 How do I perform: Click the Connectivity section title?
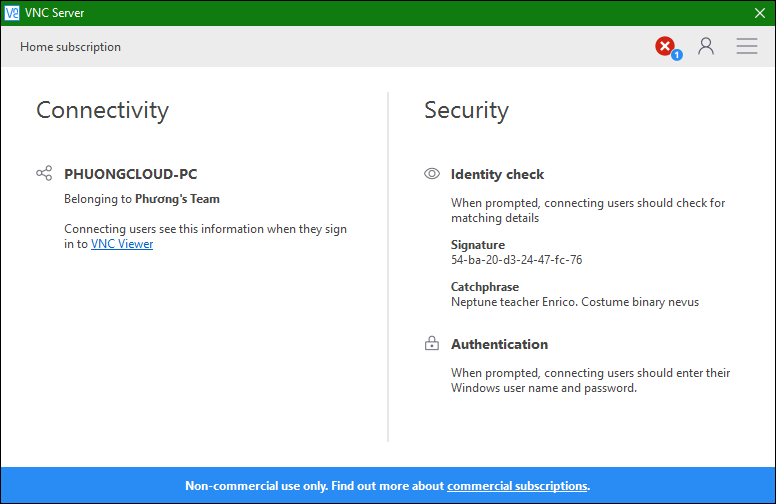pyautogui.click(x=102, y=110)
